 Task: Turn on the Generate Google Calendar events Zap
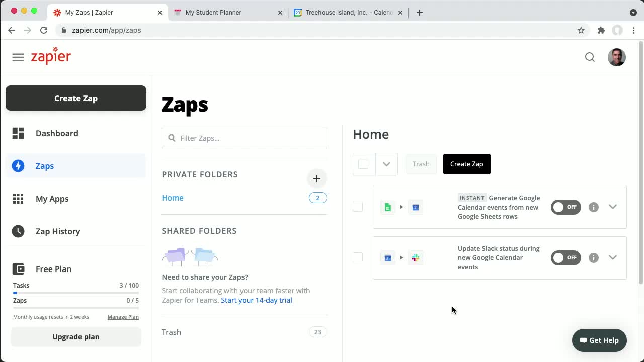pos(566,207)
